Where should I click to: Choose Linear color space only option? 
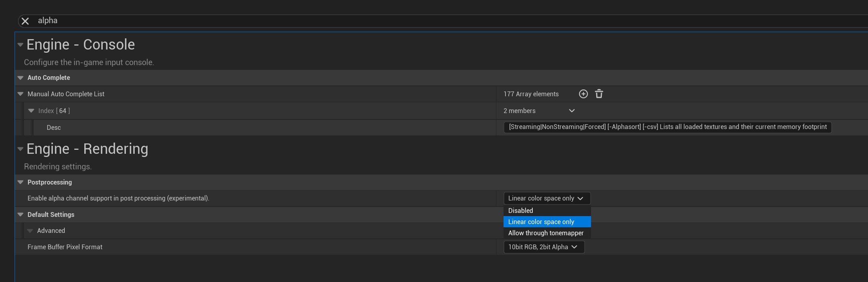click(541, 222)
